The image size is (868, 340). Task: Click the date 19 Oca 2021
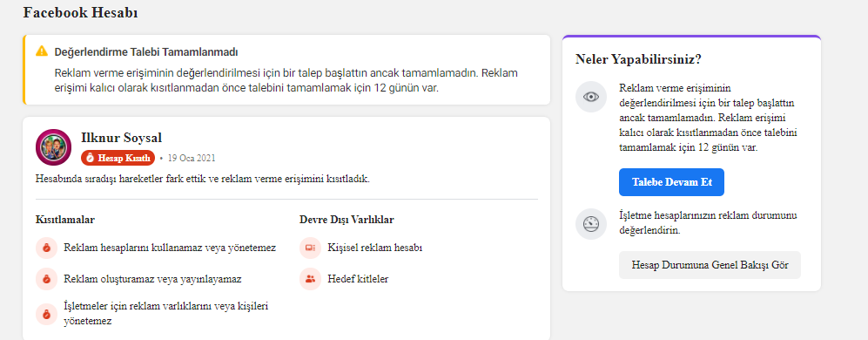click(x=192, y=158)
